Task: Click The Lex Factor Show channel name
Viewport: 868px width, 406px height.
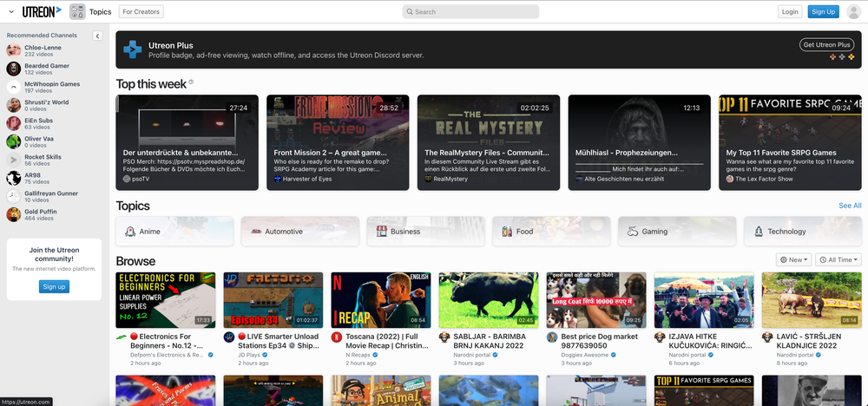Action: (764, 180)
